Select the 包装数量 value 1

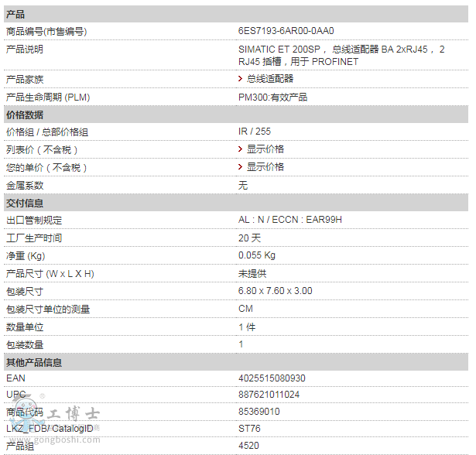tap(241, 344)
